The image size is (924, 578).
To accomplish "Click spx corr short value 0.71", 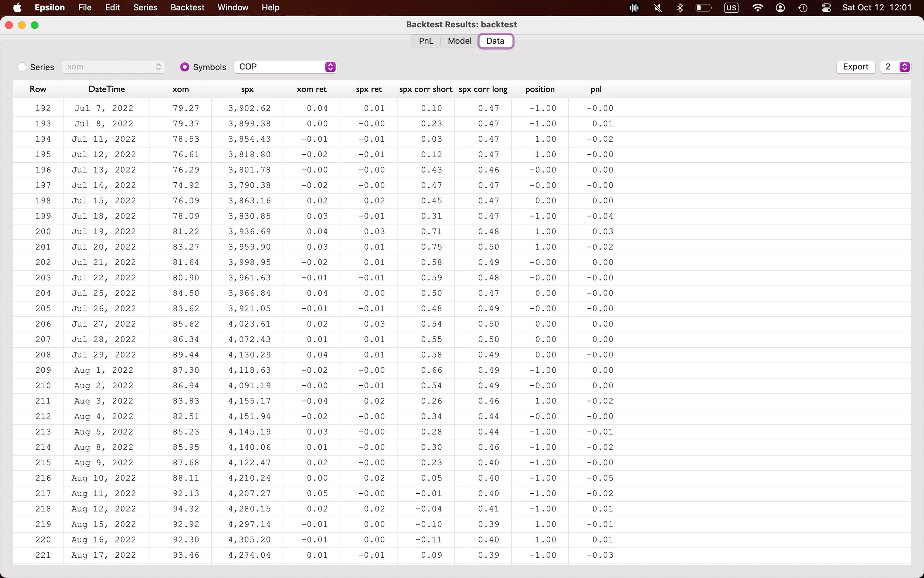I will tap(432, 231).
